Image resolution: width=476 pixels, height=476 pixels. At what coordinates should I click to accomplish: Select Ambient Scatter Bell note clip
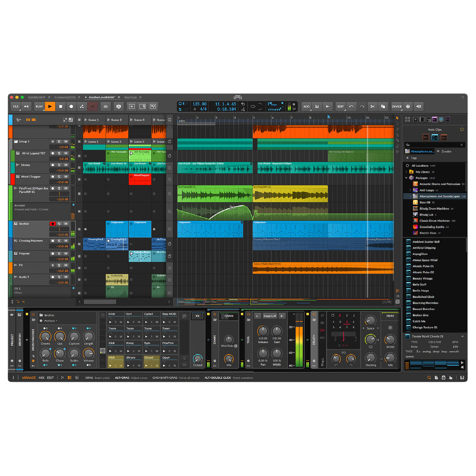[426, 242]
